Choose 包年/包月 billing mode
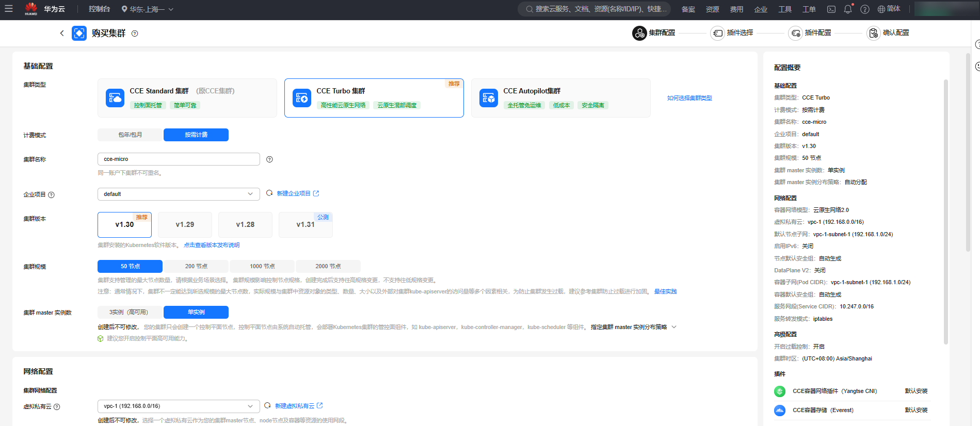Screen dimensions: 980x426 [130, 135]
